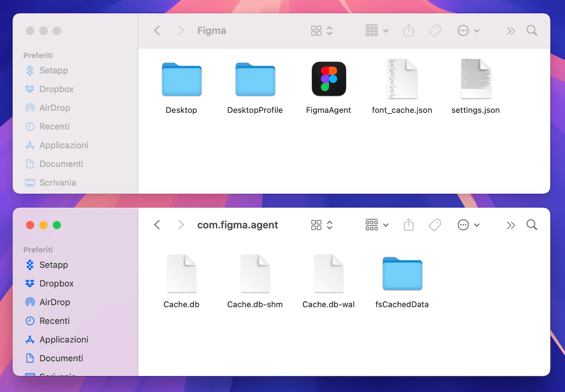Open Recenti in Figma window sidebar
Image resolution: width=565 pixels, height=392 pixels.
click(54, 126)
